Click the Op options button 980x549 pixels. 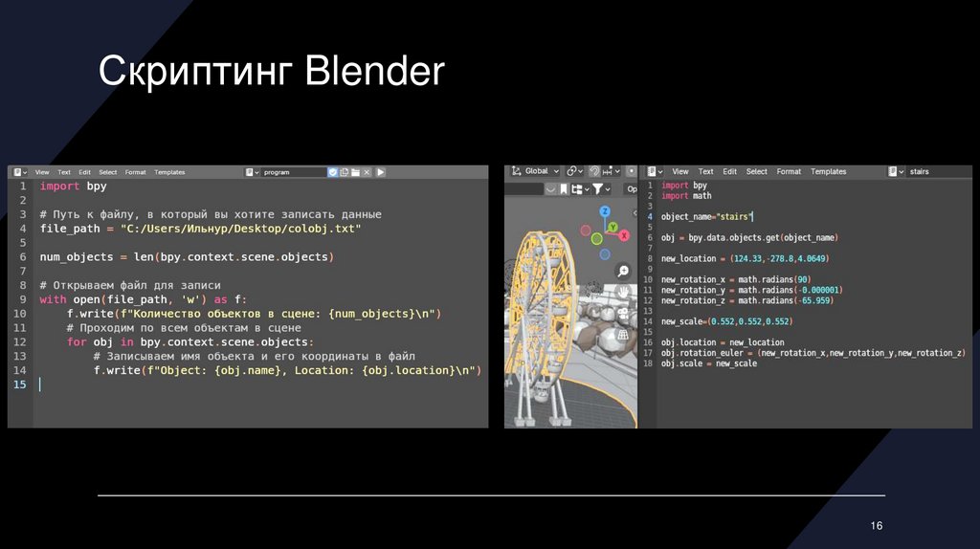(632, 188)
